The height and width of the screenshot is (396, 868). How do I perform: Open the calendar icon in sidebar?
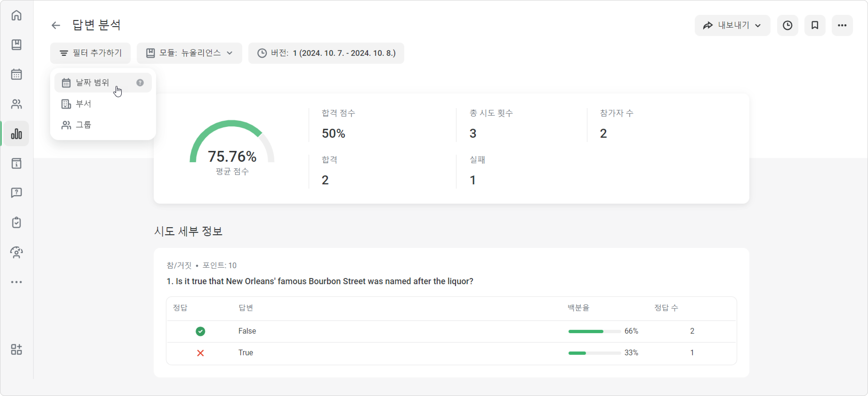(x=16, y=74)
